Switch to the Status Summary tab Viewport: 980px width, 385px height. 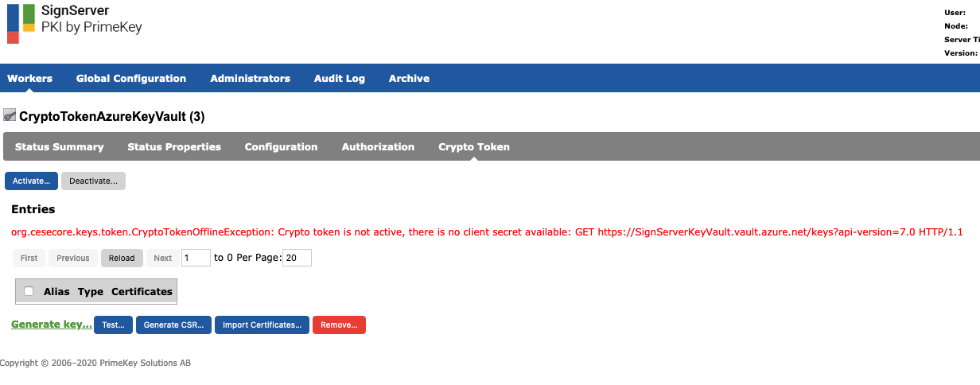pos(60,146)
